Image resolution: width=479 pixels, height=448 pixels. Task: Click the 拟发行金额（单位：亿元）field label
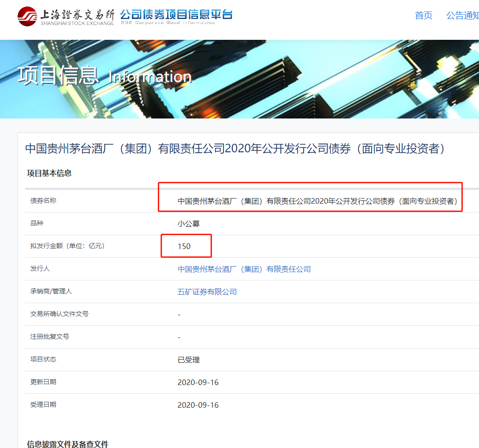[x=68, y=246]
